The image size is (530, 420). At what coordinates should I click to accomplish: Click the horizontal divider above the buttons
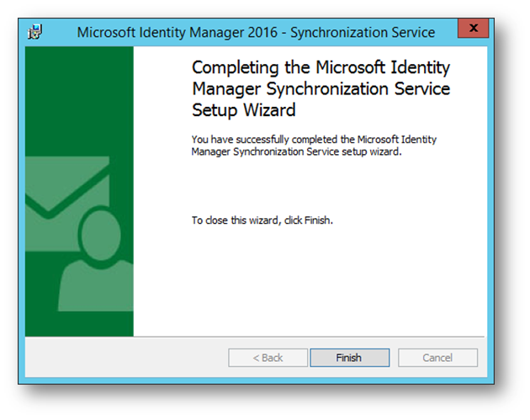pyautogui.click(x=255, y=337)
